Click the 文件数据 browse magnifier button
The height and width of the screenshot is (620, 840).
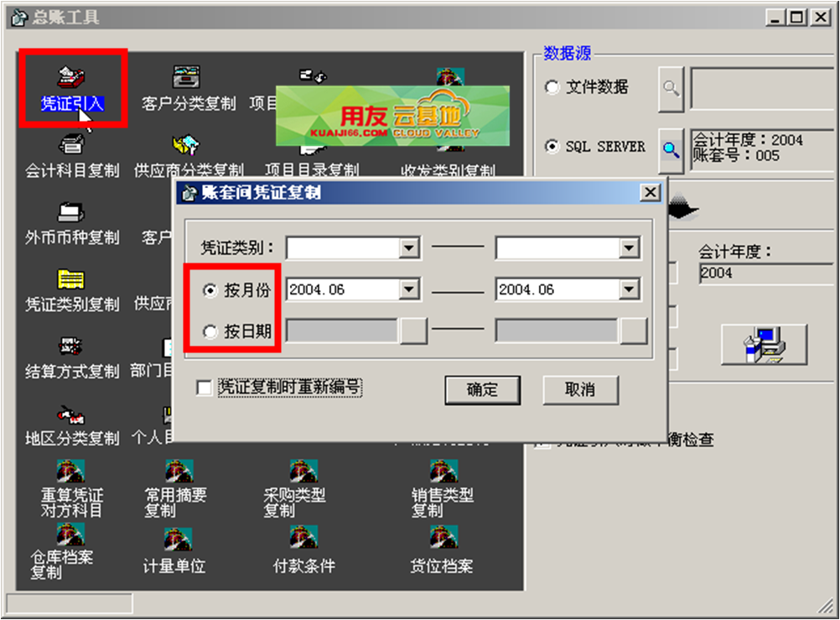pos(671,88)
